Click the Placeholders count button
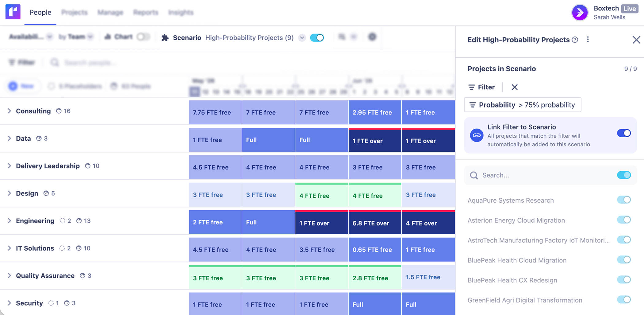 pyautogui.click(x=75, y=86)
